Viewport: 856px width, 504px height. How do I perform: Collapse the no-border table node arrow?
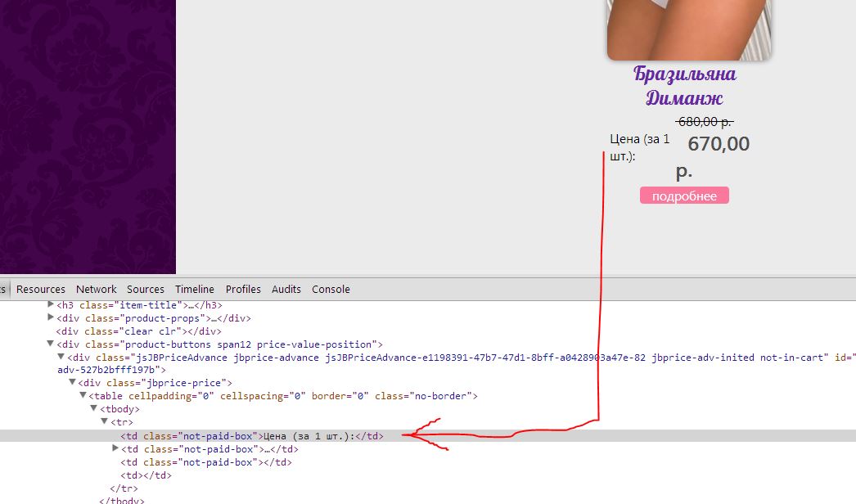click(83, 396)
